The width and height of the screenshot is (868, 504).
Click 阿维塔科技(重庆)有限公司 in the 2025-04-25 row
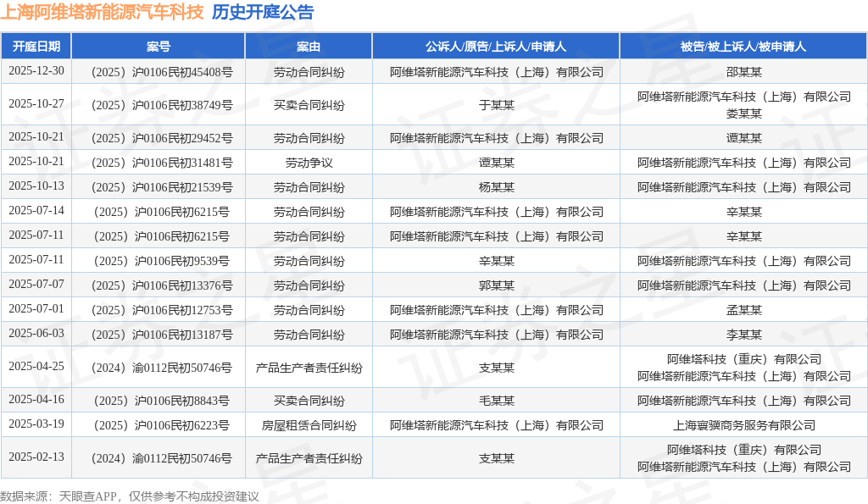point(744,360)
